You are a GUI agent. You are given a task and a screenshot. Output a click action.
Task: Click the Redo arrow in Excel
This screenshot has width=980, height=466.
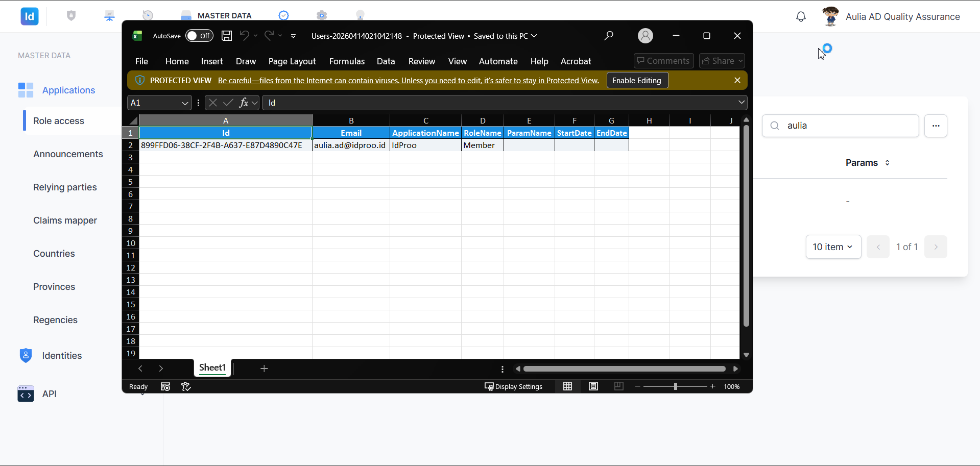[x=269, y=35]
